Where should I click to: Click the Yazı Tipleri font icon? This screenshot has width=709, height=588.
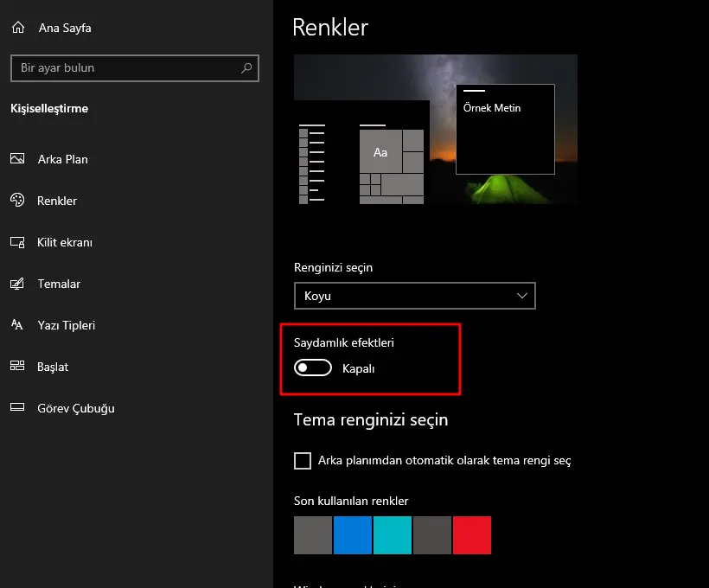17,325
